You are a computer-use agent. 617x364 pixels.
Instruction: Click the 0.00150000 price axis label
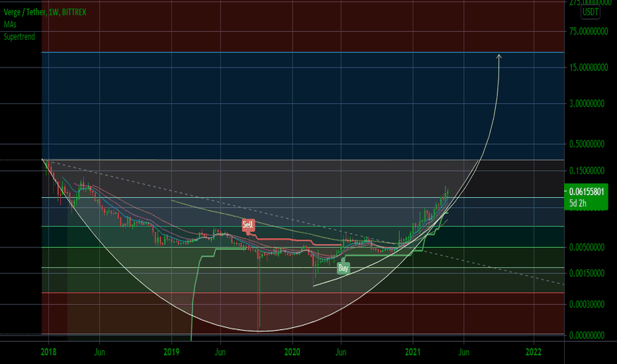[587, 273]
